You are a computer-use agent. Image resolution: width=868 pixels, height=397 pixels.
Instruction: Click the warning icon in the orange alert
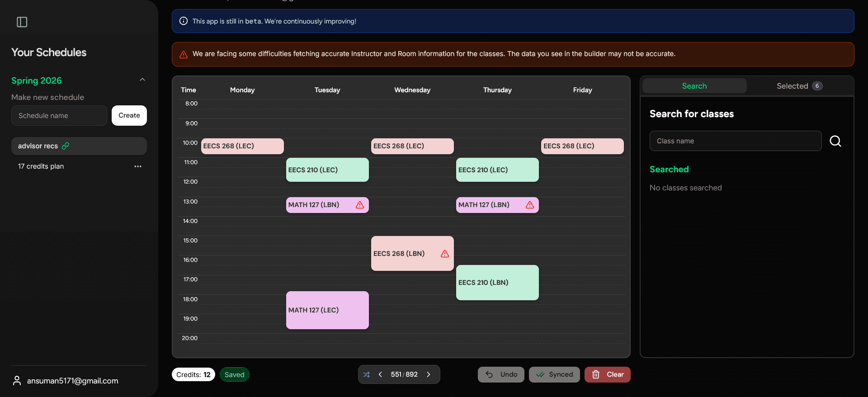[184, 54]
